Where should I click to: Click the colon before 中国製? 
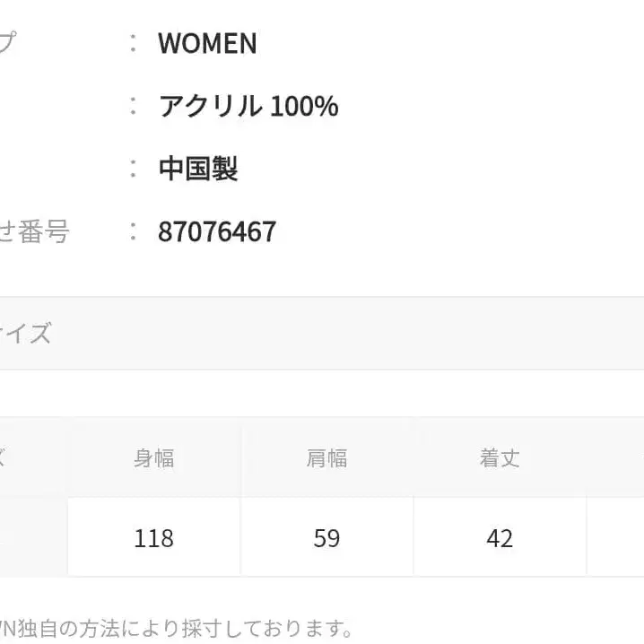[133, 170]
